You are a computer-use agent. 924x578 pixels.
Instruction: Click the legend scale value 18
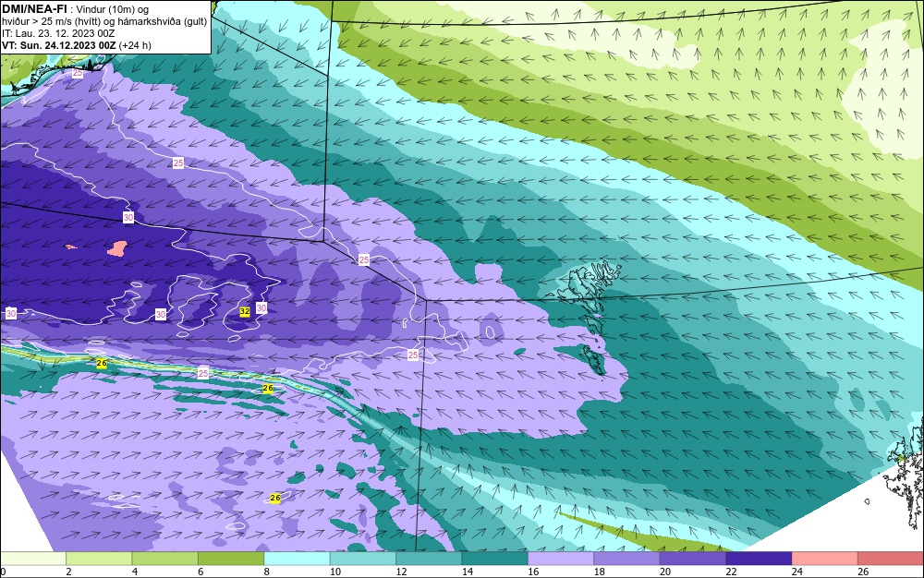600,572
